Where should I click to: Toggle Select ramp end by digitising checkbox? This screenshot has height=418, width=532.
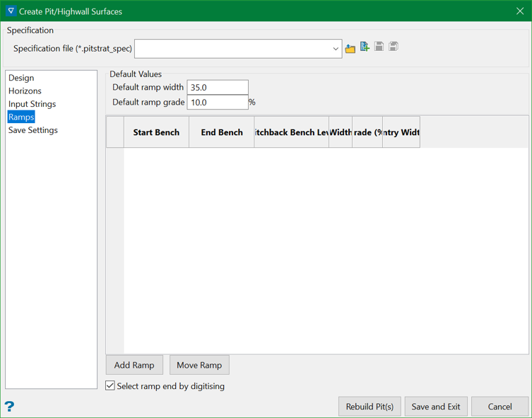(x=110, y=385)
